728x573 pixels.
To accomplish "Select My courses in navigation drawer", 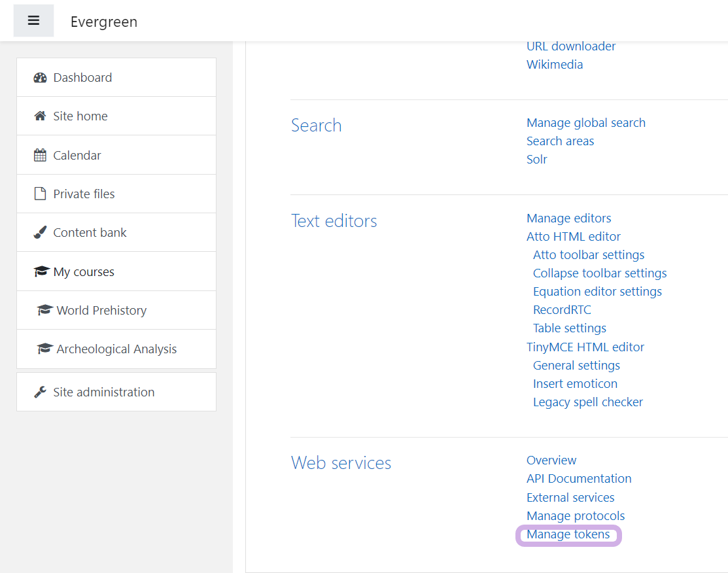I will click(84, 272).
